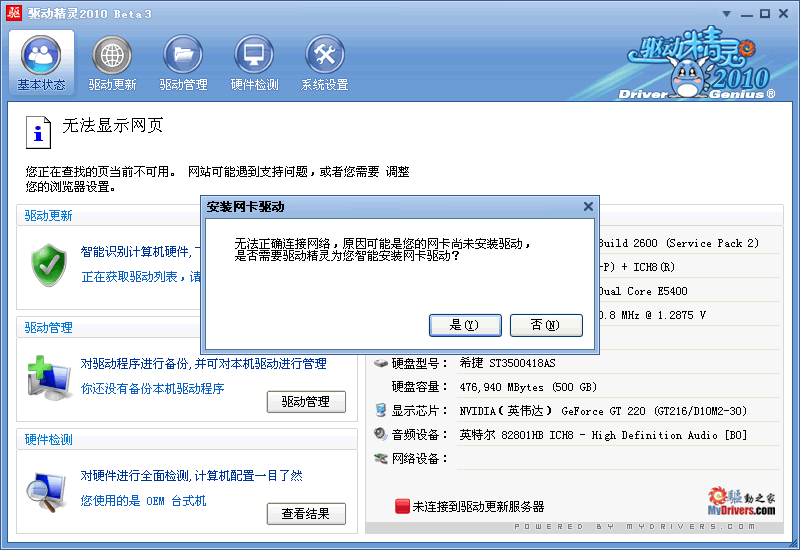This screenshot has height=550, width=800.
Task: Click link 你还没有备份本机驱动程序
Action: click(153, 389)
